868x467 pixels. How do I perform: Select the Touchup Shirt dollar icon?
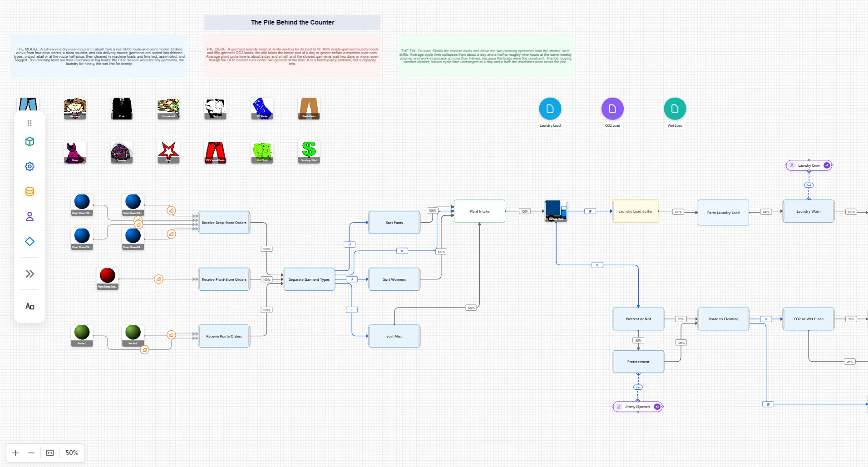tap(309, 153)
